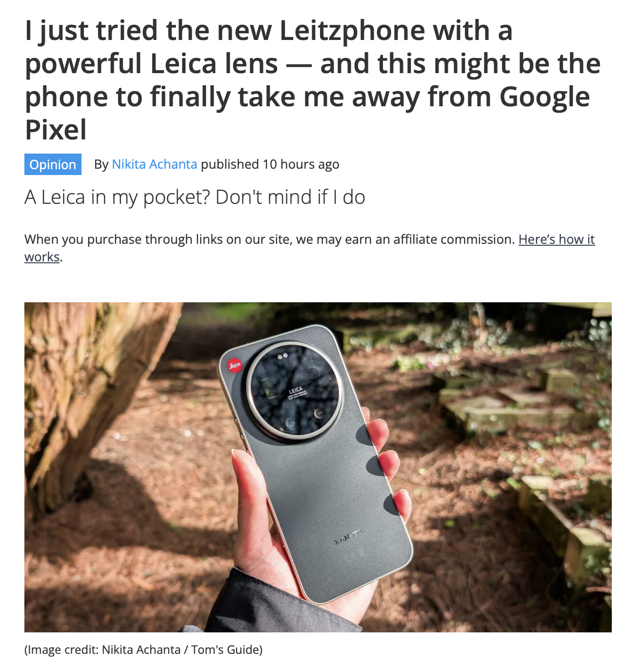Click the dual flash dots on the camera module

(x=282, y=357)
